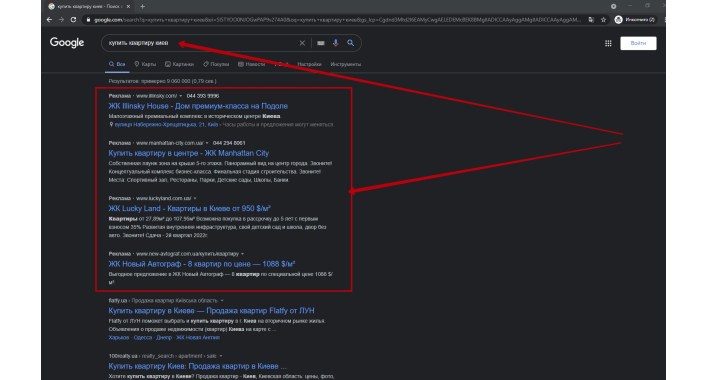Click the browser forward arrow
The width and height of the screenshot is (708, 380).
[61, 20]
